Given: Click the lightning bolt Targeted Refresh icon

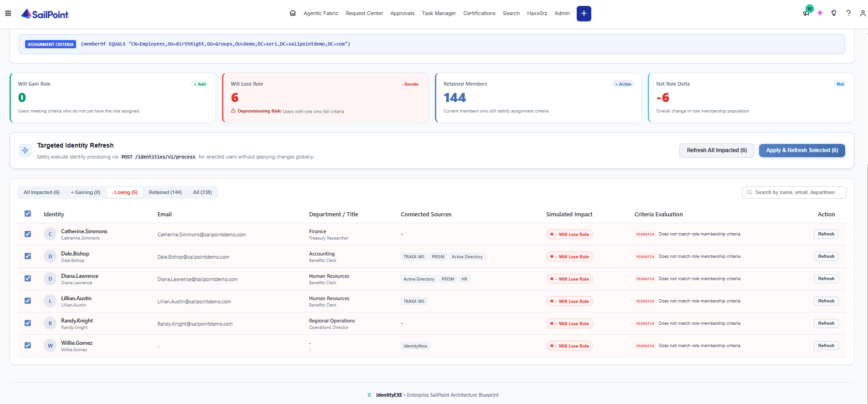Looking at the screenshot, I should pos(26,150).
